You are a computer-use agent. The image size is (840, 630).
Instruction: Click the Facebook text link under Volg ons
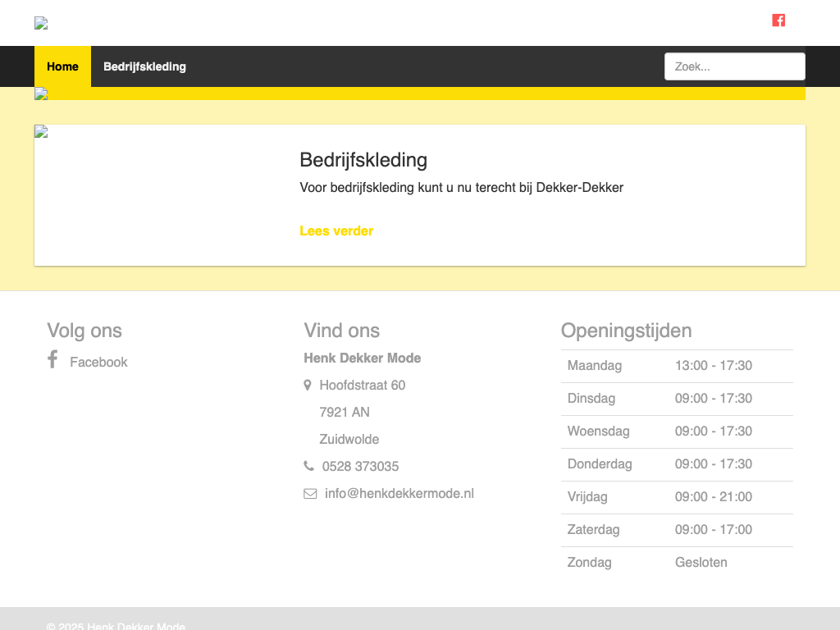click(x=98, y=362)
